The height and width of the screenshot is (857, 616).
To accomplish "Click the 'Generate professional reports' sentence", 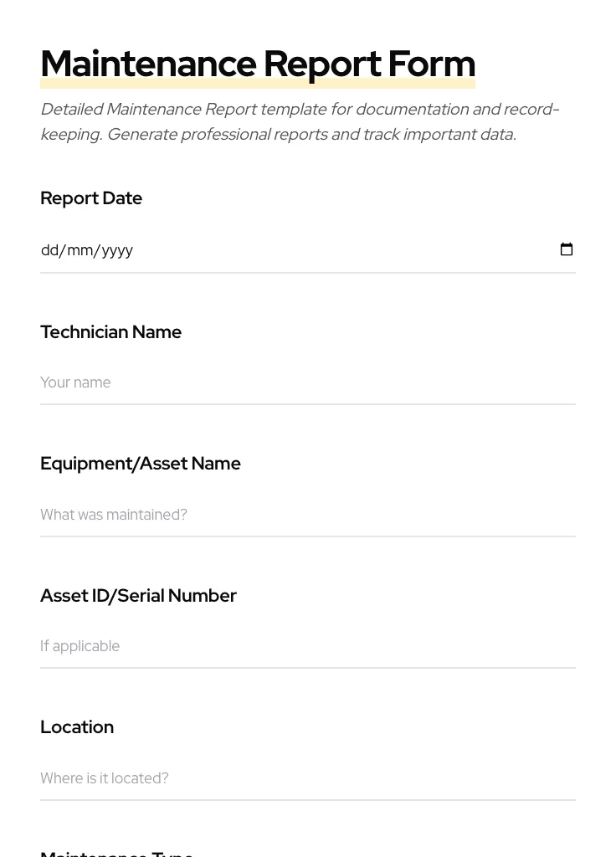I will (x=311, y=135).
